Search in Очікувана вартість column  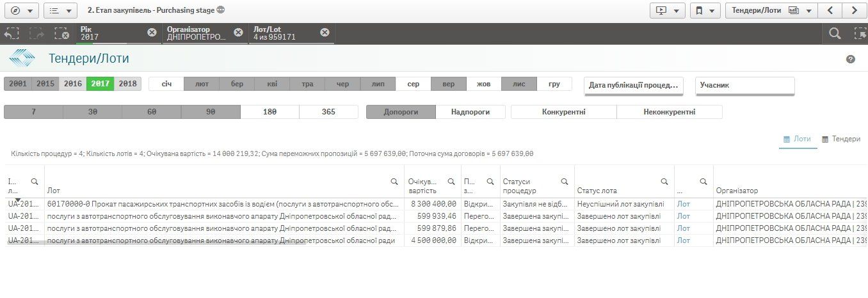click(x=451, y=182)
